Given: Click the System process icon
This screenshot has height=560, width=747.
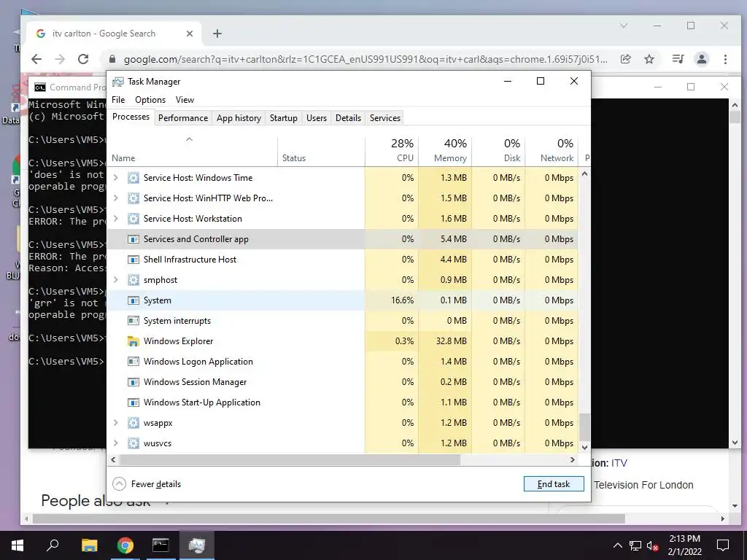Looking at the screenshot, I should pos(133,300).
